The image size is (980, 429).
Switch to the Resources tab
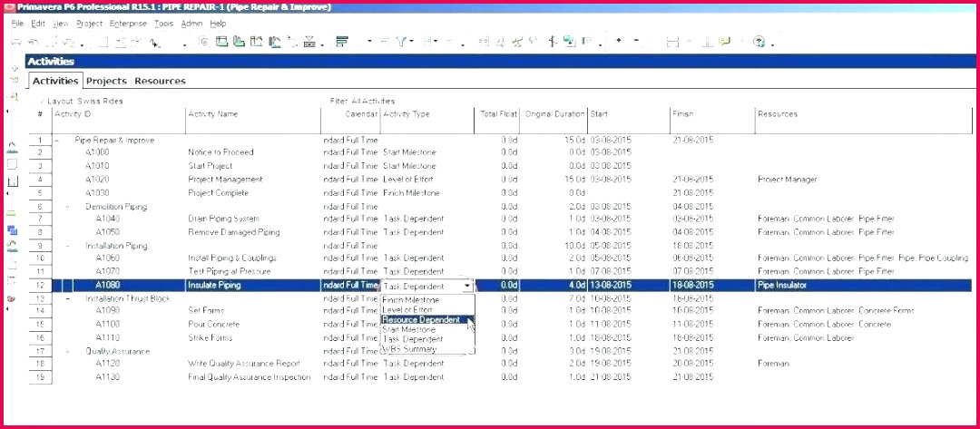pos(160,82)
